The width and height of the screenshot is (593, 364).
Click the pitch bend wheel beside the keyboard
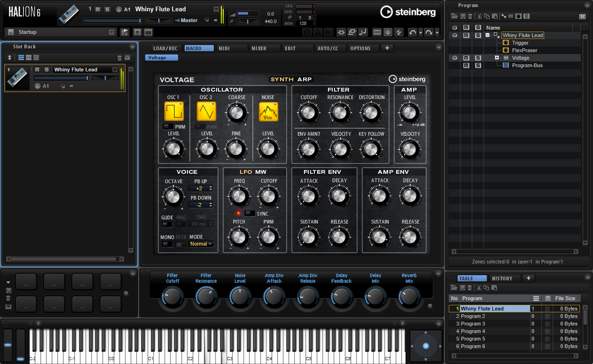coord(8,345)
